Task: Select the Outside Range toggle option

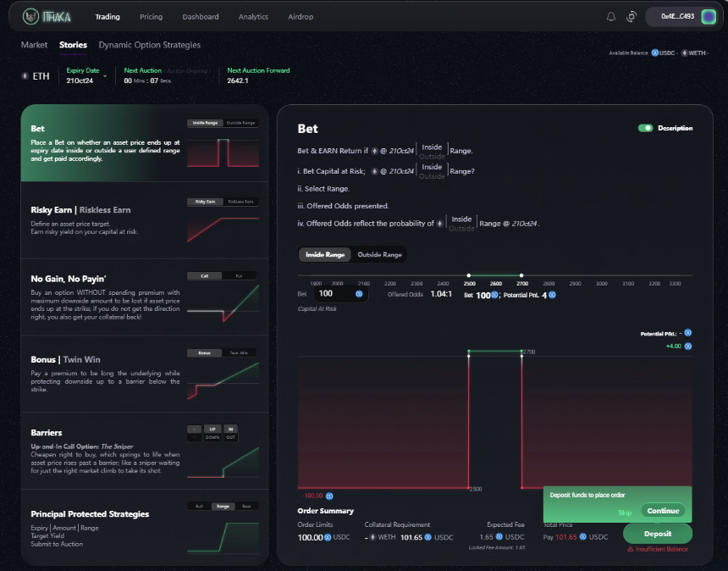Action: [379, 255]
